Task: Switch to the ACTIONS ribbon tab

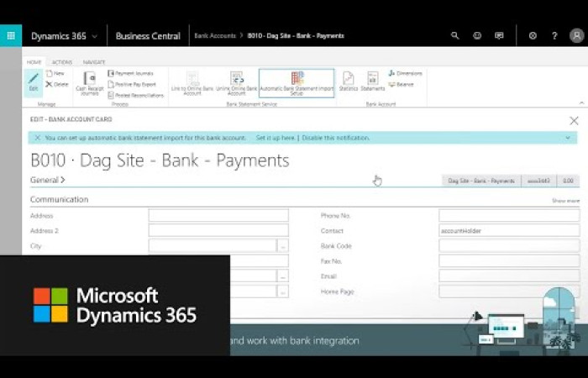Action: pyautogui.click(x=62, y=62)
